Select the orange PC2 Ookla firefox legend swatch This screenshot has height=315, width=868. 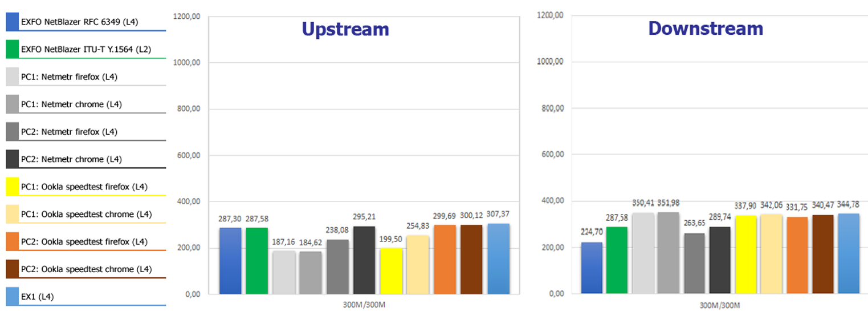click(12, 241)
